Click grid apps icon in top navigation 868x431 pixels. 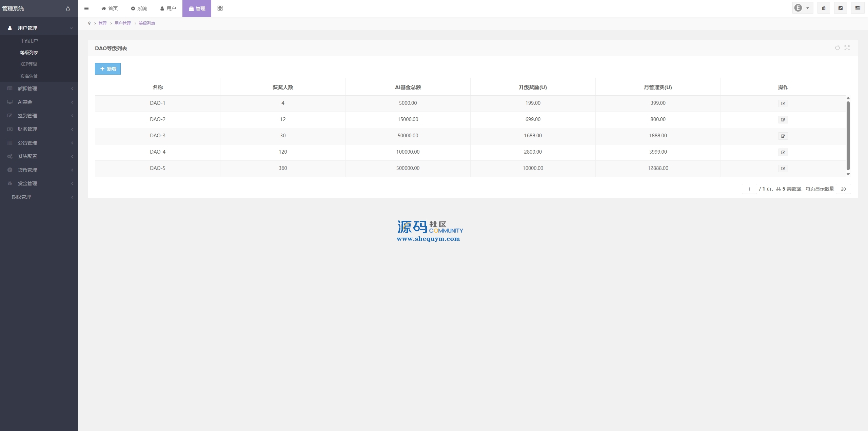[220, 8]
